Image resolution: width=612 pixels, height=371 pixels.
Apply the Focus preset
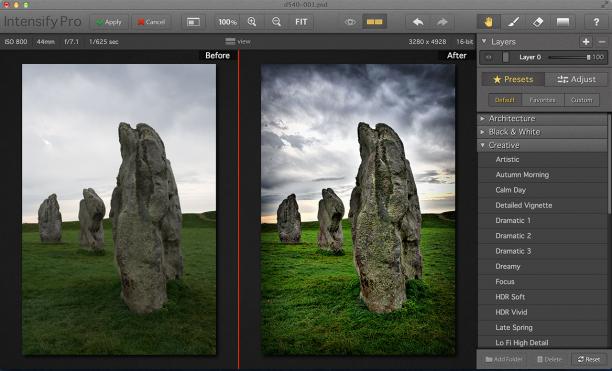point(543,282)
